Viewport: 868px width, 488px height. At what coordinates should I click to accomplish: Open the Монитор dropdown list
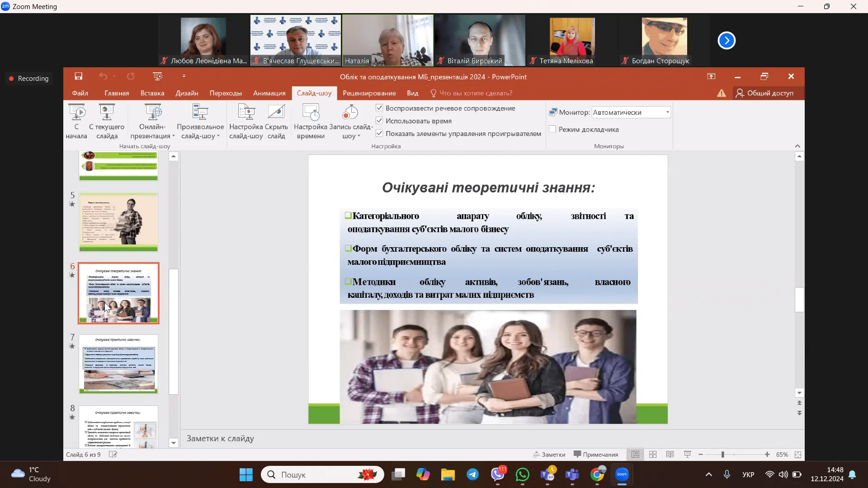click(667, 112)
